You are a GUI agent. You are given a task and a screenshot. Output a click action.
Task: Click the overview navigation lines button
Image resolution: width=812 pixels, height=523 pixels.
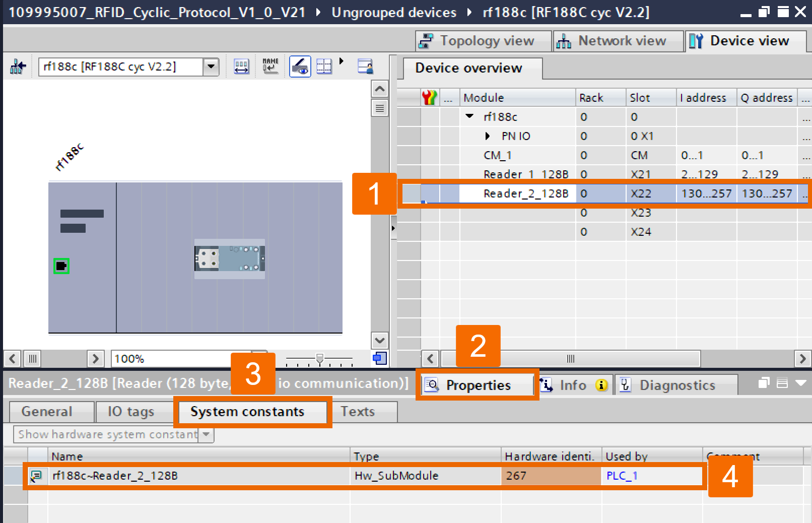tap(380, 108)
